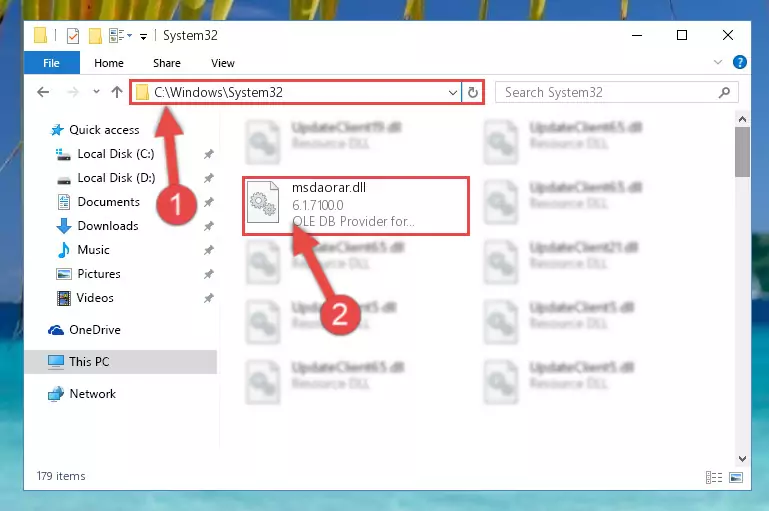Switch to Large icons view layout icon
The image size is (769, 511).
[736, 477]
